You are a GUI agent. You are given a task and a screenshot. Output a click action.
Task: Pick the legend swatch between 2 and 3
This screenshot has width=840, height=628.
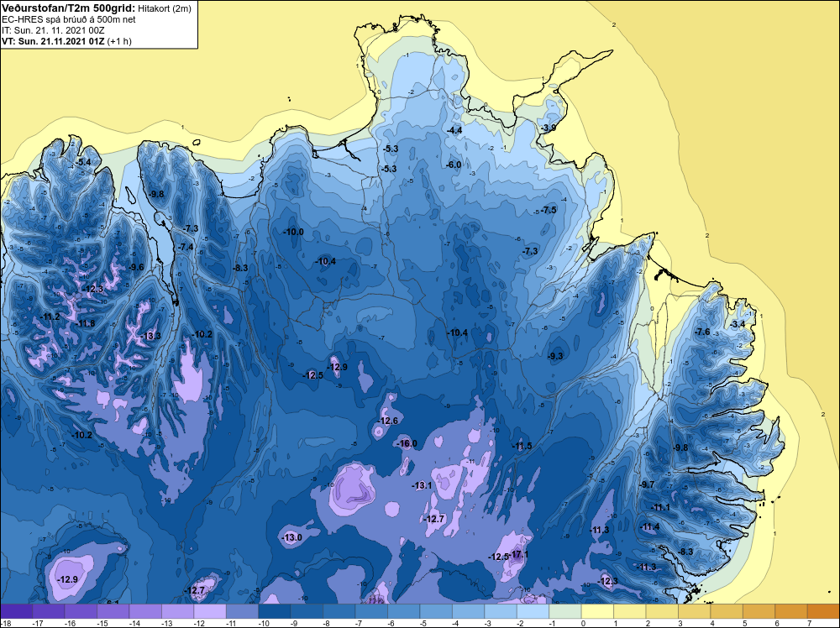coord(662,611)
